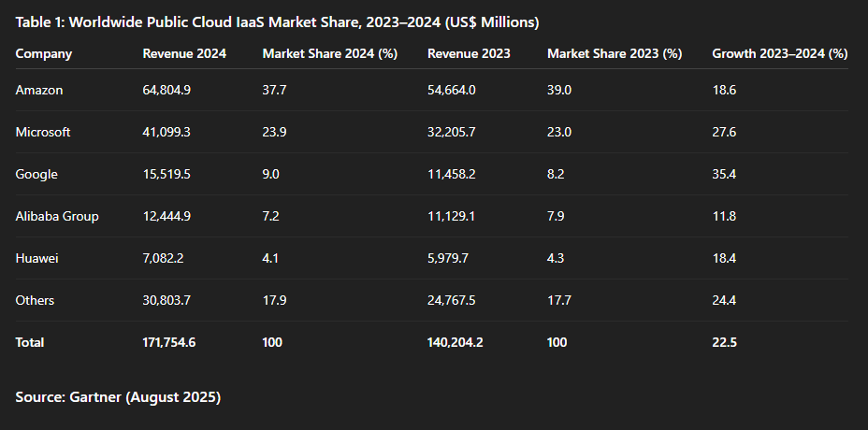Select the Huawei company cell

point(37,258)
